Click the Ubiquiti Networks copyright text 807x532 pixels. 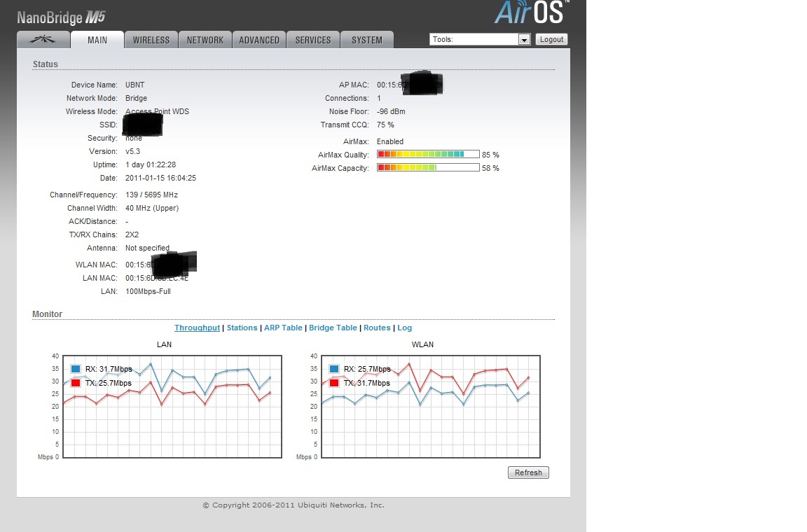294,505
